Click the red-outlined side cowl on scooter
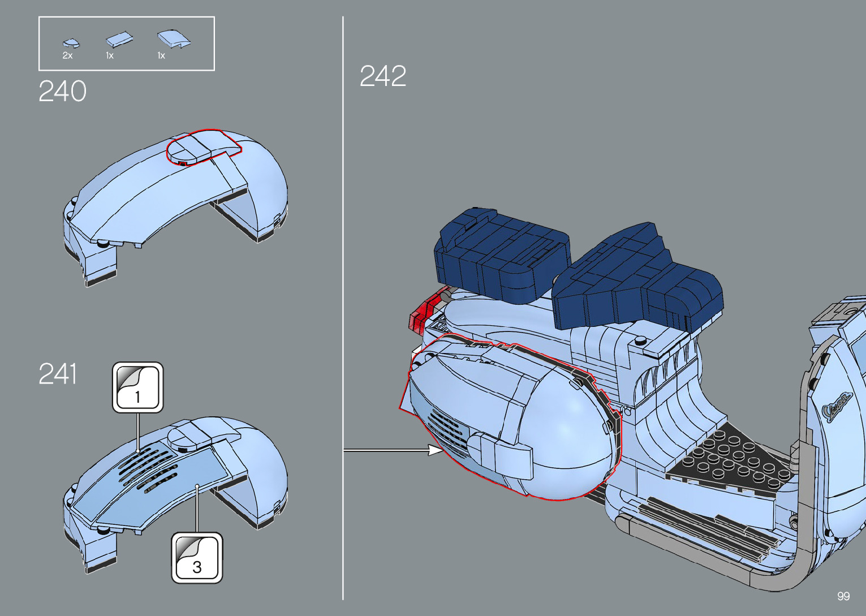 point(509,419)
